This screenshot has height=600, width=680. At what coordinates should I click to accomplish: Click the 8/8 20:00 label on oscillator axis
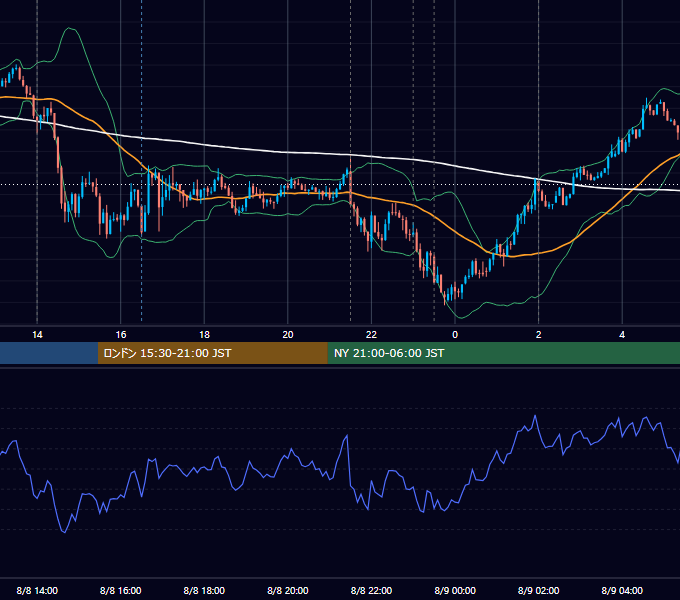288,590
